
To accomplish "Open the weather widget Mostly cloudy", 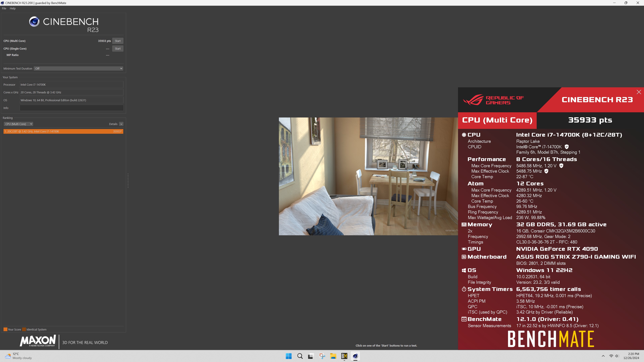I will point(19,356).
